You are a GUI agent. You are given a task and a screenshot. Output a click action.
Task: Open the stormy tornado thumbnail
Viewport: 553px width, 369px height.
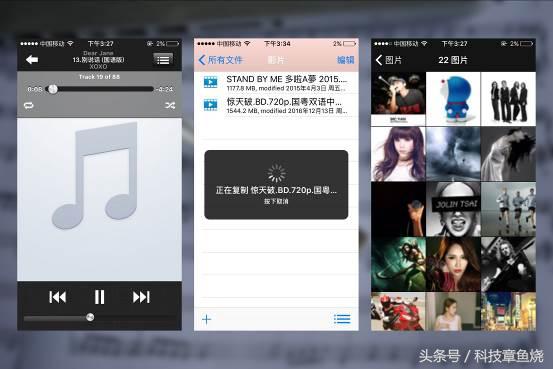point(453,154)
